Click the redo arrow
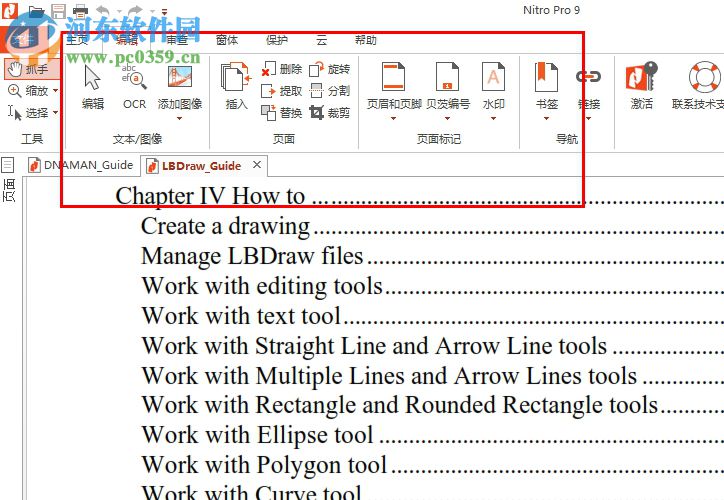Screen dimensions: 724x500 135,11
